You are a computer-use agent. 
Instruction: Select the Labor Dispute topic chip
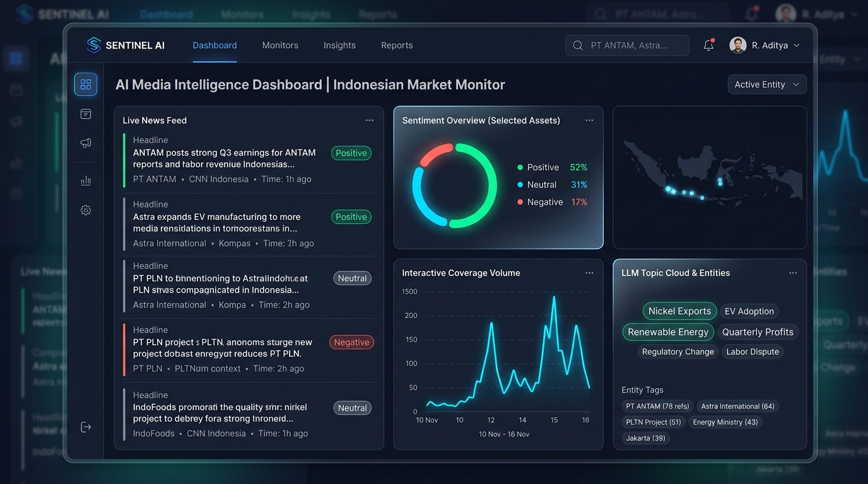pyautogui.click(x=753, y=352)
